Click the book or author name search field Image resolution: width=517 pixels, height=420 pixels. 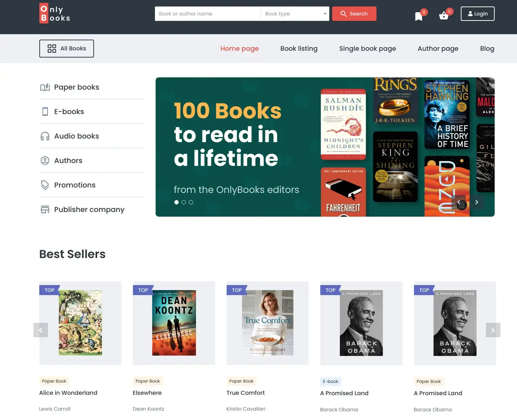coord(207,14)
